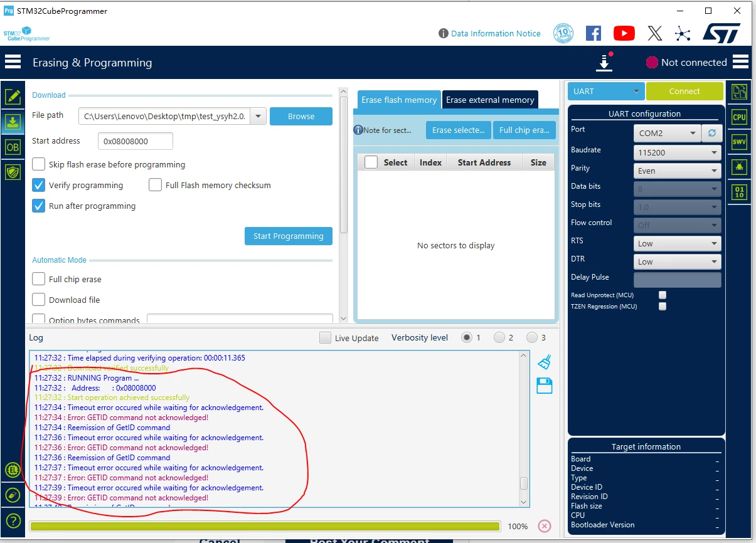Clear the log with broom icon
Image resolution: width=756 pixels, height=543 pixels.
tap(545, 362)
